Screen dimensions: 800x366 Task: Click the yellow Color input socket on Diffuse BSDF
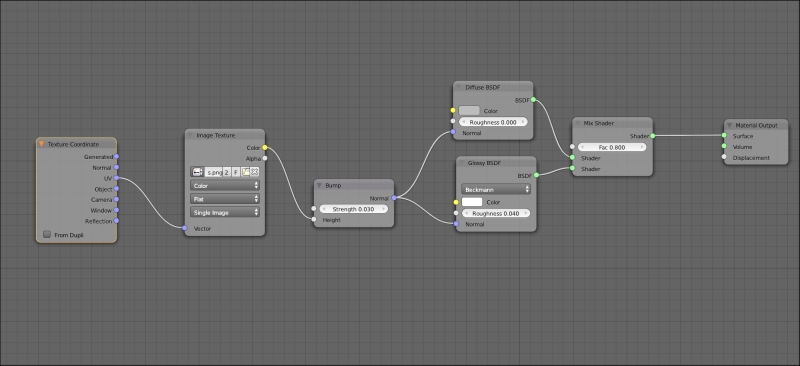click(453, 110)
